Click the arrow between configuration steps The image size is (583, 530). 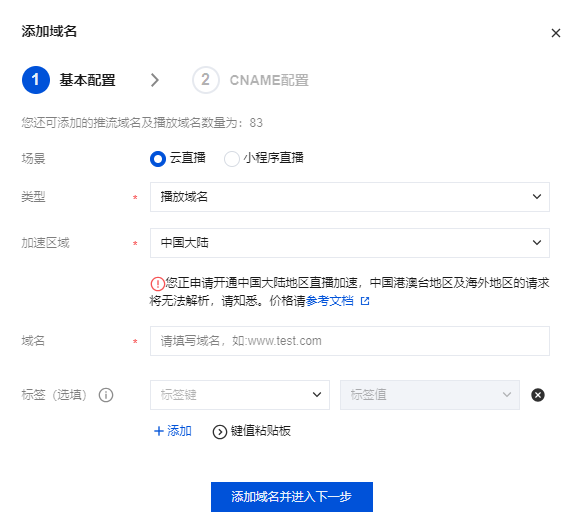point(155,80)
